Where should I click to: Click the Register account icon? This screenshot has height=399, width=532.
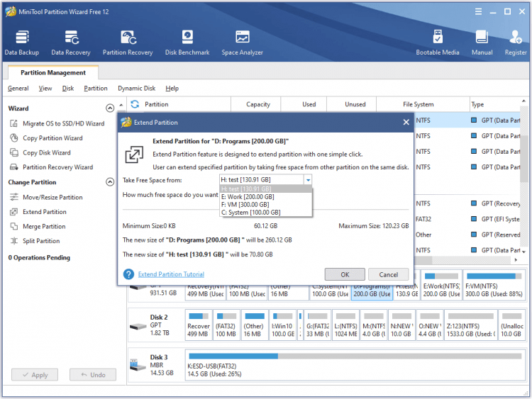click(516, 43)
